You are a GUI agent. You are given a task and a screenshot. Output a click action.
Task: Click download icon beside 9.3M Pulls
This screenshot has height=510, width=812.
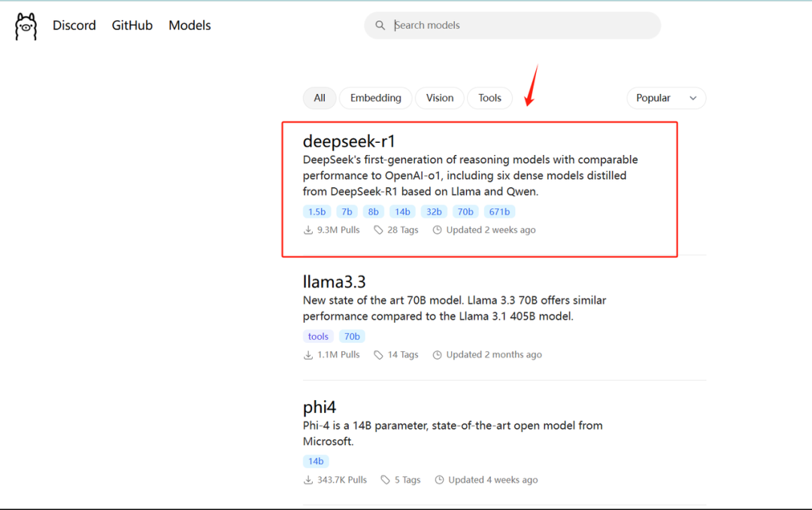coord(308,229)
